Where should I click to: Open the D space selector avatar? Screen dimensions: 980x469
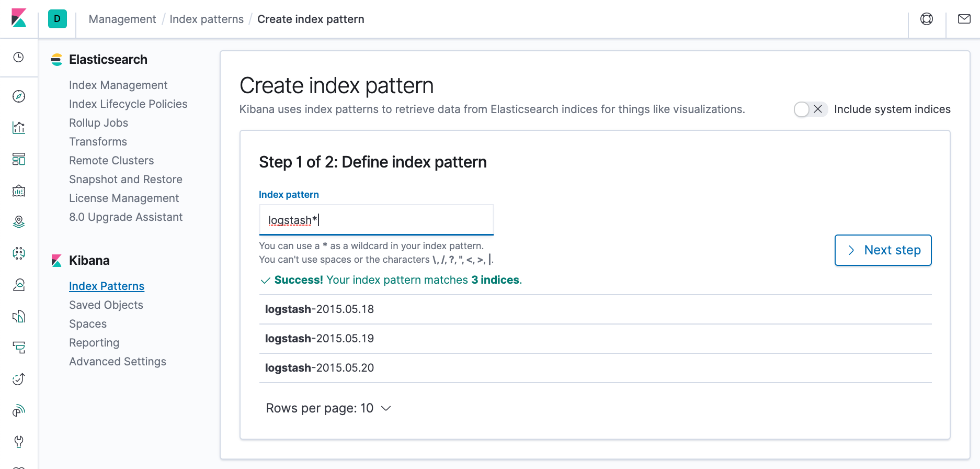point(58,19)
